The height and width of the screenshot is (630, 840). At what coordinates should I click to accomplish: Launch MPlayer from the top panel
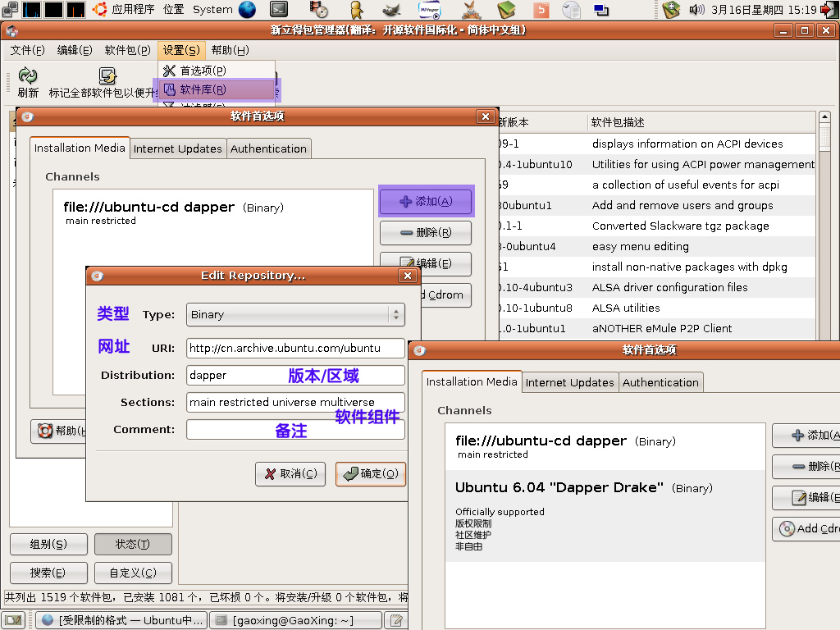coord(430,9)
